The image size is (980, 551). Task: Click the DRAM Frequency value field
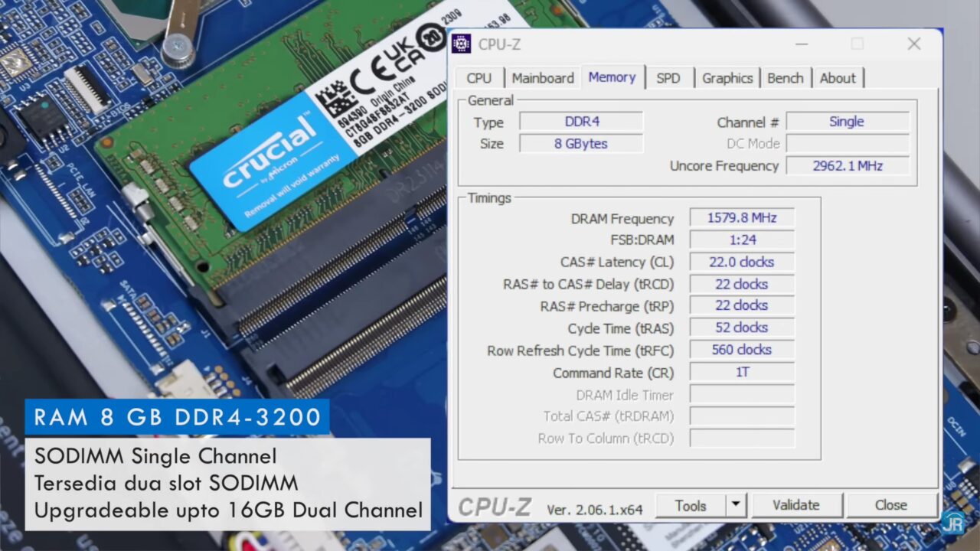tap(741, 218)
